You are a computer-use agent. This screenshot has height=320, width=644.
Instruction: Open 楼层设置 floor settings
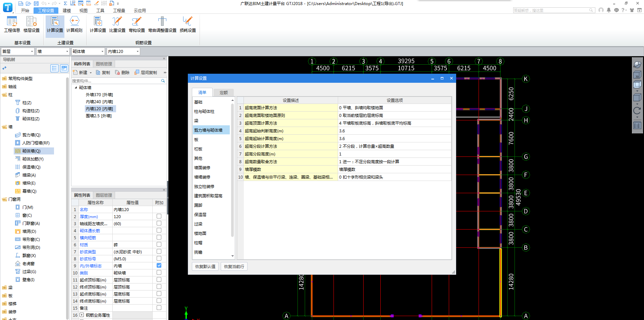[x=31, y=24]
